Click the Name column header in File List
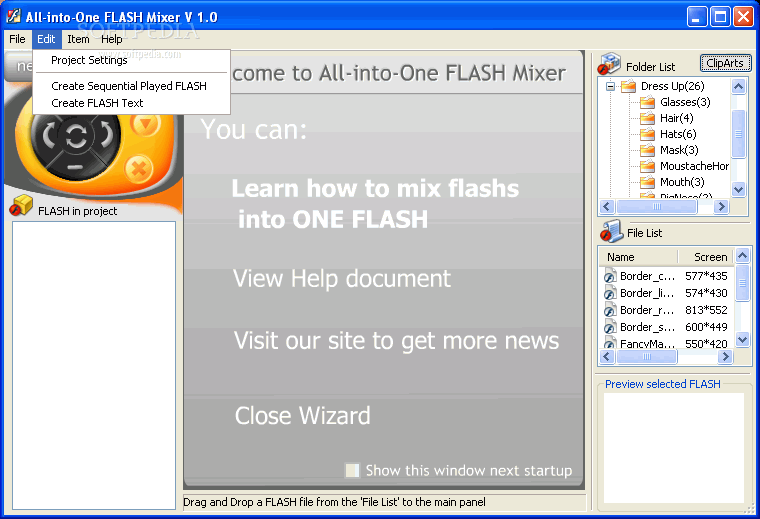 (638, 257)
